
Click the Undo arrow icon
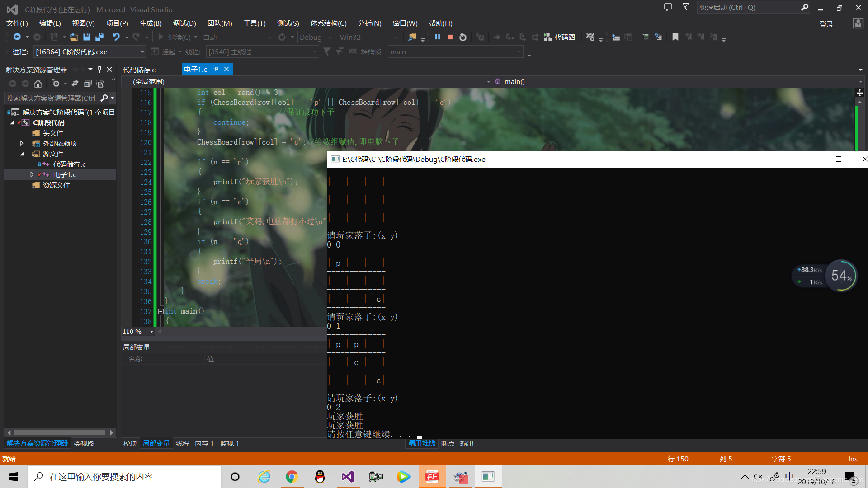tap(116, 37)
